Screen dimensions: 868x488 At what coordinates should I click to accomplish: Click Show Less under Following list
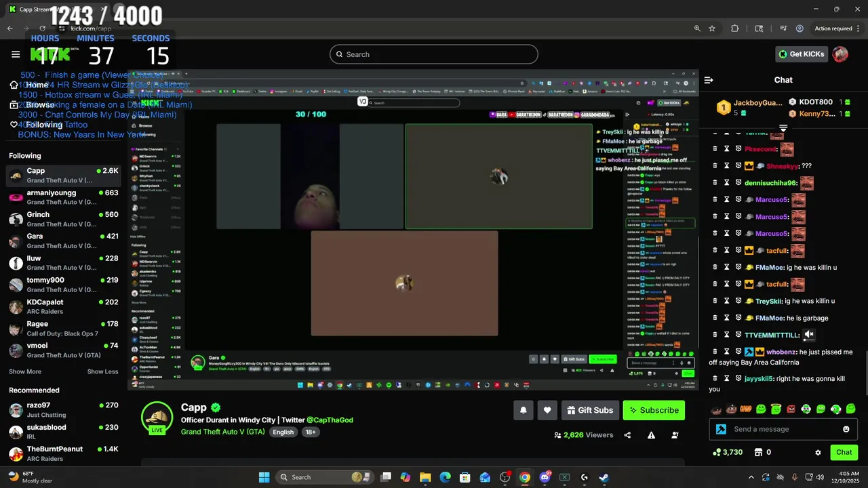tap(102, 371)
